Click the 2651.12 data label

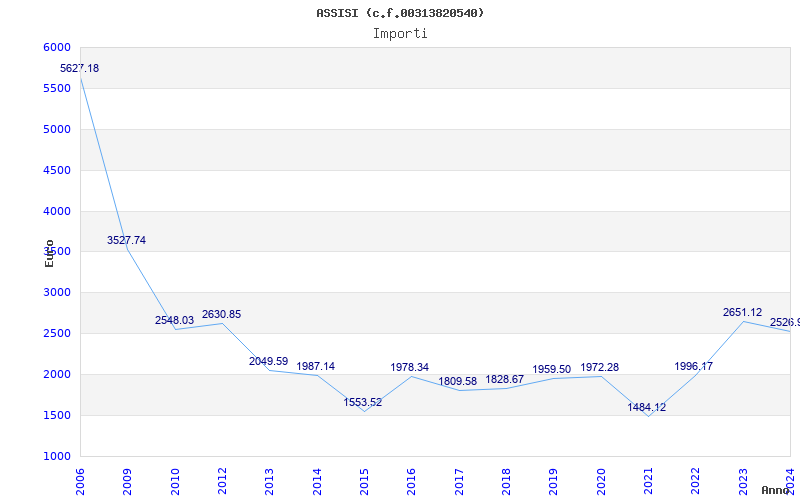742,312
